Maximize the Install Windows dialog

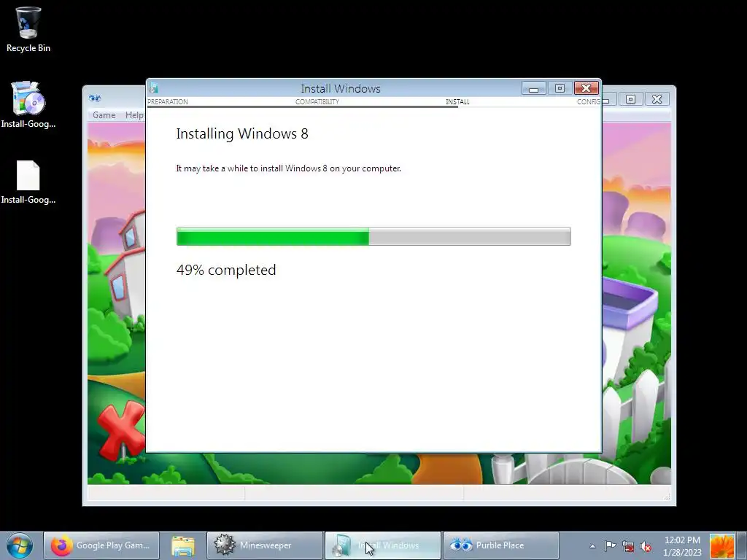tap(560, 88)
